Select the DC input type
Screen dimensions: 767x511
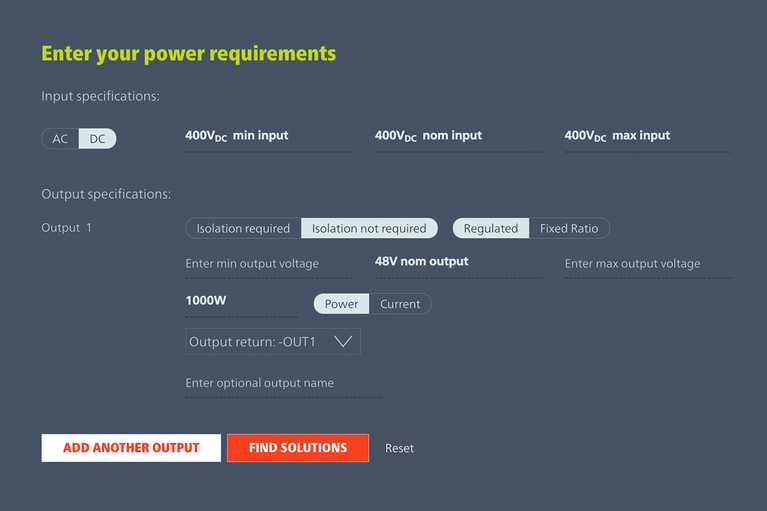point(97,139)
